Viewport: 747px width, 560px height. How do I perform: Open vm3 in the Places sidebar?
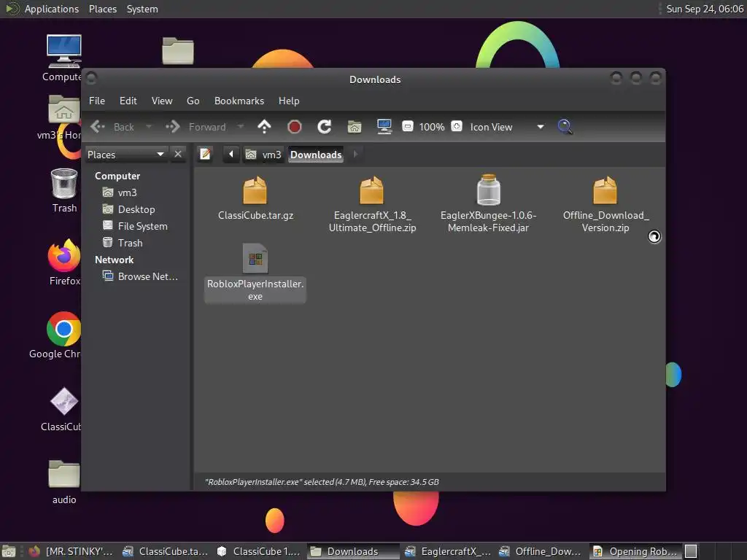[120, 192]
